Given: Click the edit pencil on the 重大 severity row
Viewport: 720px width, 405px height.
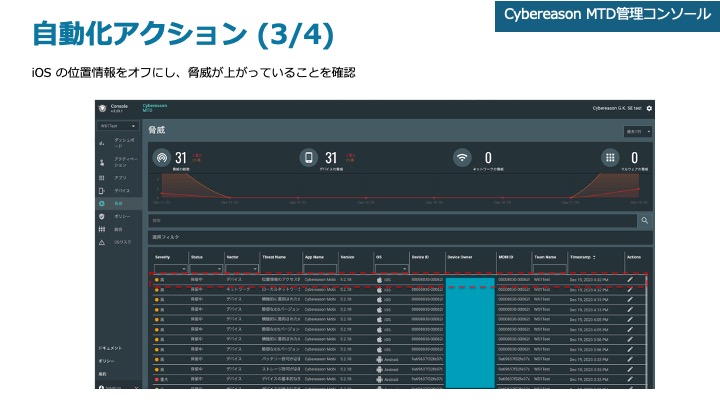Looking at the screenshot, I should [x=630, y=379].
